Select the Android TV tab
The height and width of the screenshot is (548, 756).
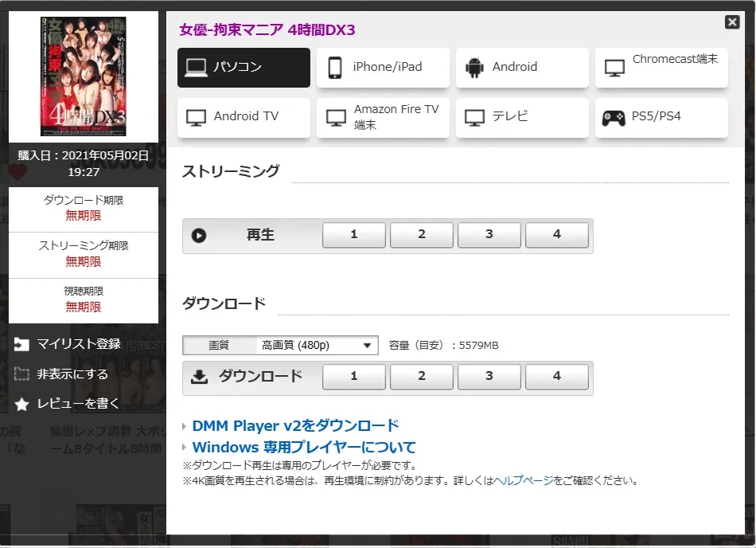(x=244, y=118)
